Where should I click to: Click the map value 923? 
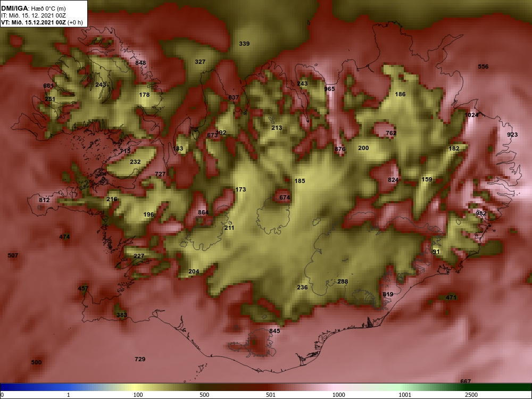click(x=512, y=135)
